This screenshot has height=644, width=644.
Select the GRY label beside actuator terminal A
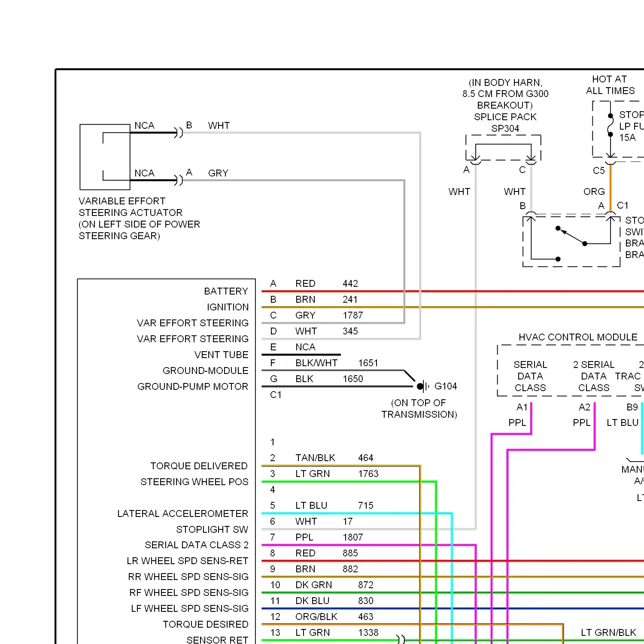tap(218, 173)
